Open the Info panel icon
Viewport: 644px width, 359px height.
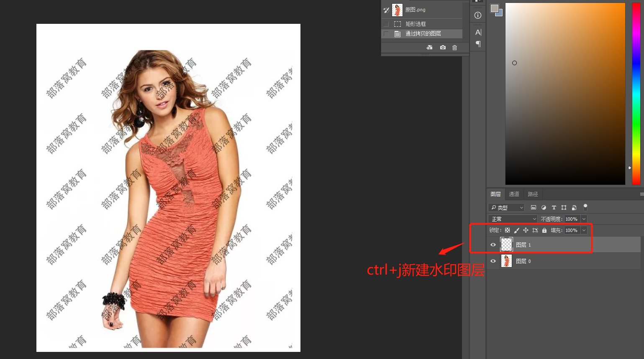[x=478, y=15]
